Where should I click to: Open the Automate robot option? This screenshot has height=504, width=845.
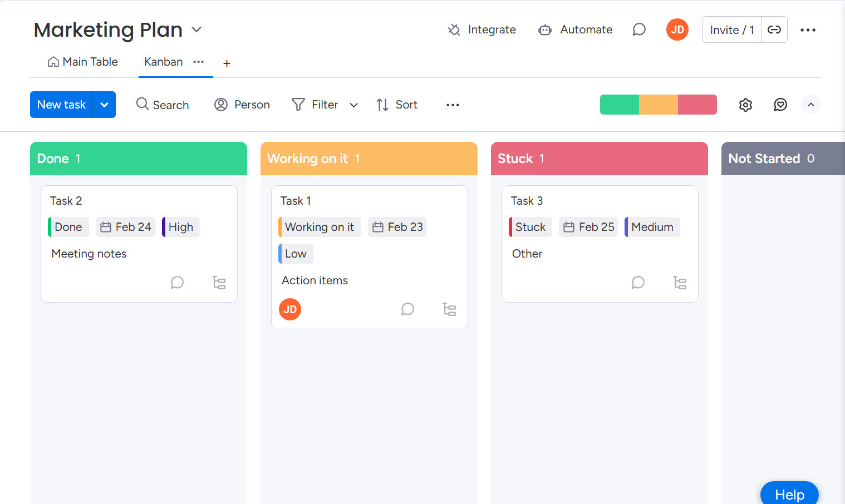click(x=576, y=29)
